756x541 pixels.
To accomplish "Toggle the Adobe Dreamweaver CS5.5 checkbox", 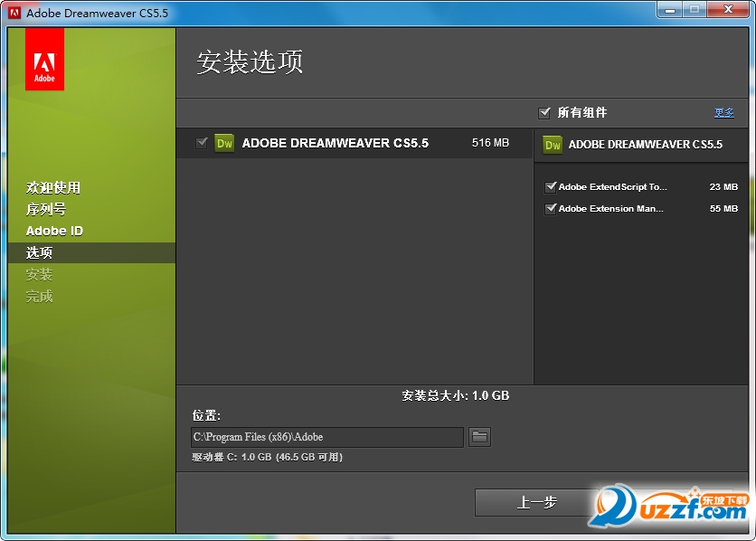I will tap(202, 143).
